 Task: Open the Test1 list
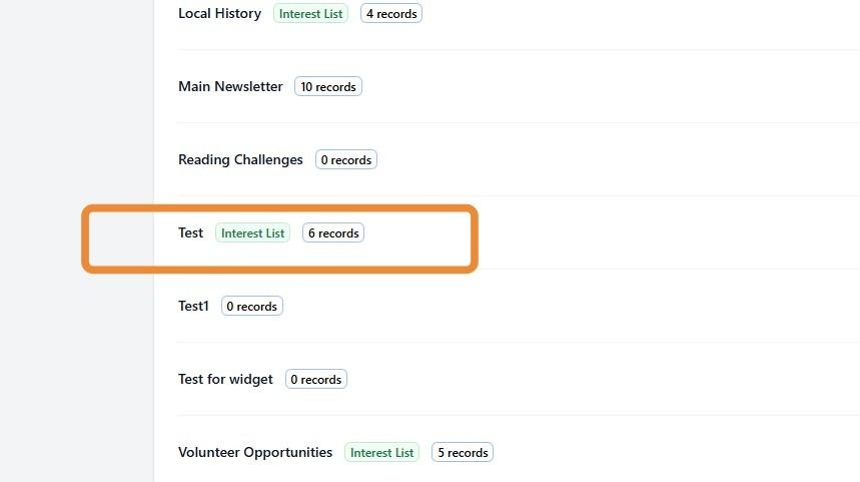193,306
